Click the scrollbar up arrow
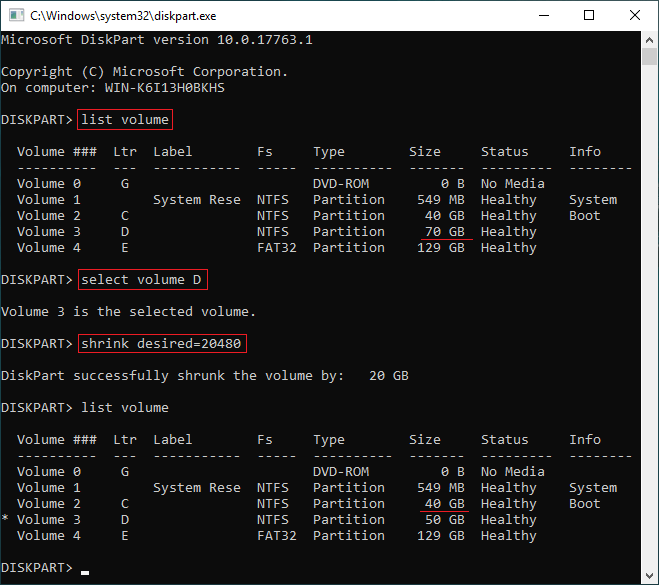Viewport: 659px width, 585px height. pos(649,39)
